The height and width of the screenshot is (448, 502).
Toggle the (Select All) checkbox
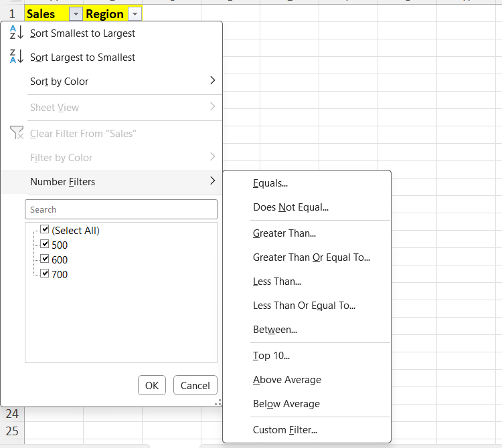coord(45,229)
